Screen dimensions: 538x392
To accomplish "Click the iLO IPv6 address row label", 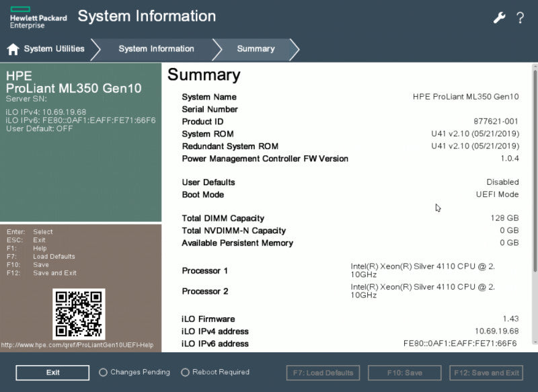I will coord(215,344).
